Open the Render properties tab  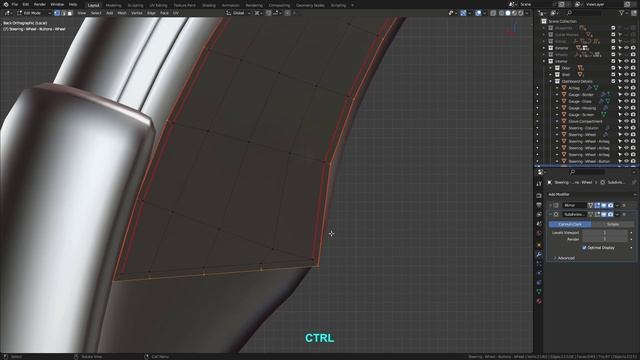539,196
